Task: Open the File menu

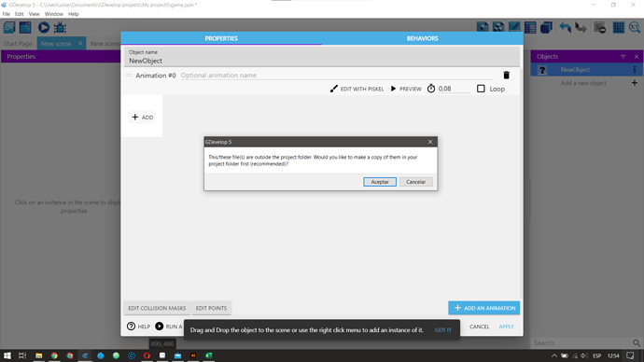Action: (7, 14)
